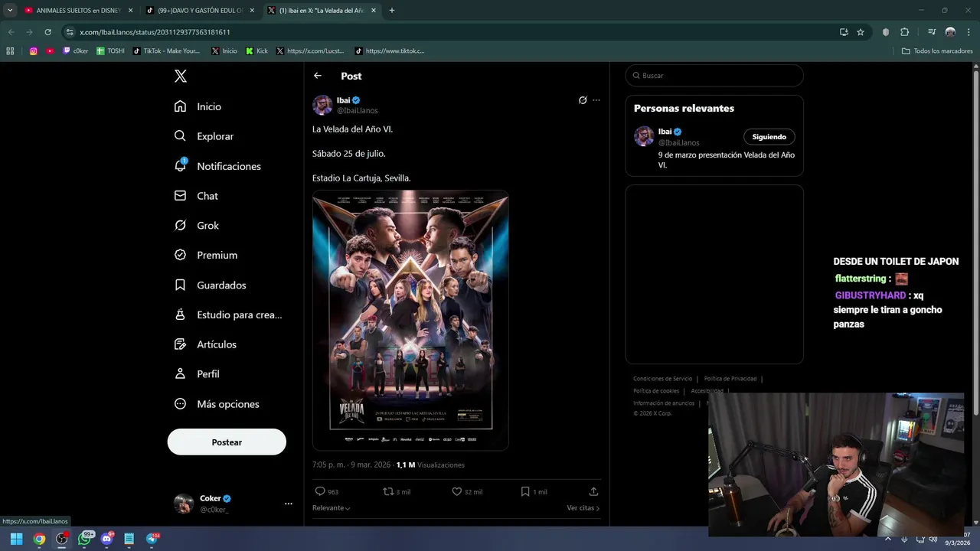
Task: Open Windows Start menu
Action: 16,539
